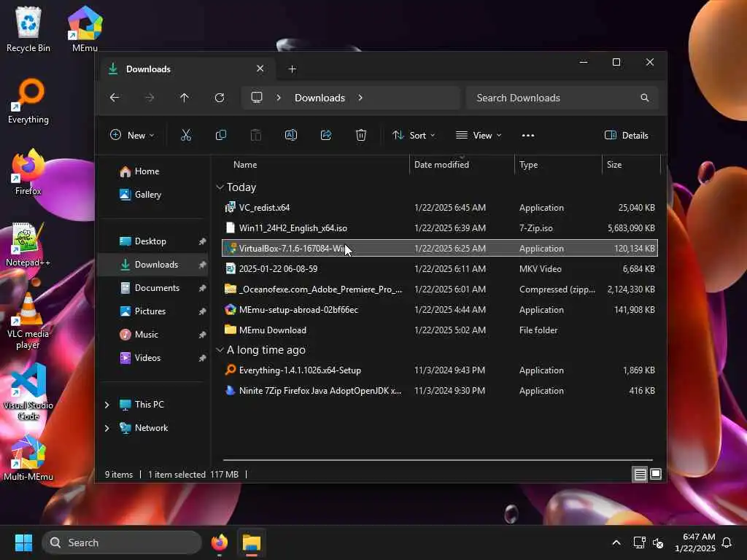The height and width of the screenshot is (560, 747).
Task: Click the PC icon in address bar
Action: (257, 98)
